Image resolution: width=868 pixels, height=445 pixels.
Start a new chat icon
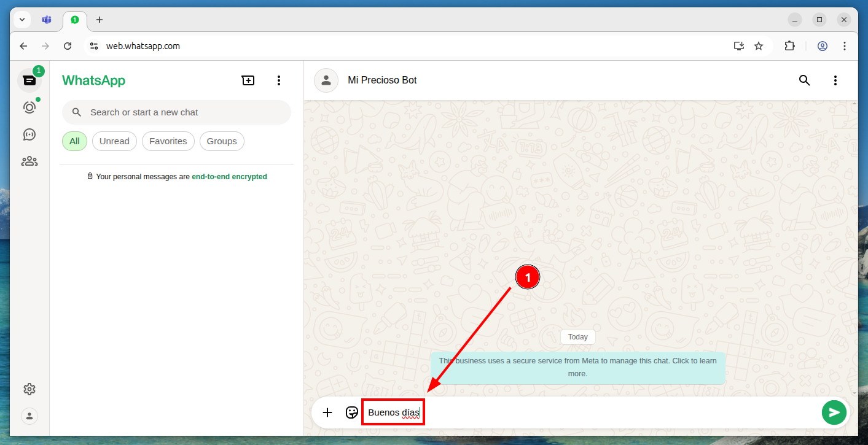pos(248,80)
